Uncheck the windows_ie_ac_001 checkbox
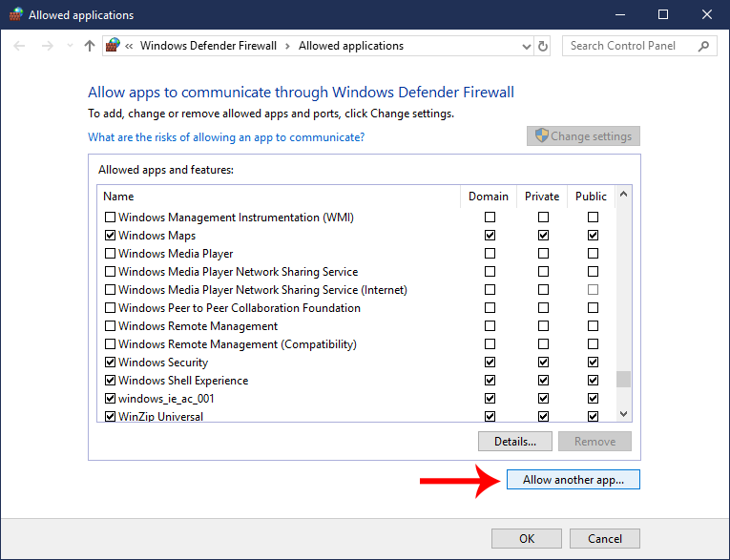Screen dimensions: 730x560 [x=110, y=399]
